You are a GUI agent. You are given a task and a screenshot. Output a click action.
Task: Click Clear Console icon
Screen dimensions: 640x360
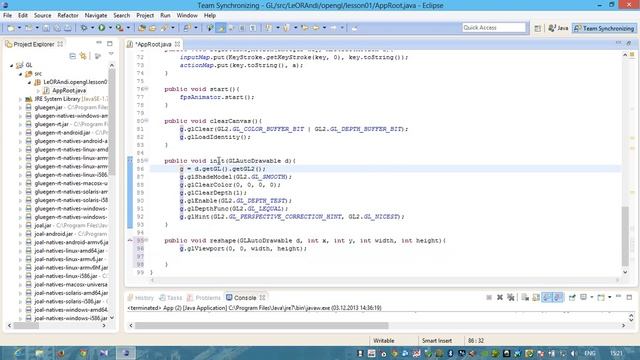pos(525,298)
